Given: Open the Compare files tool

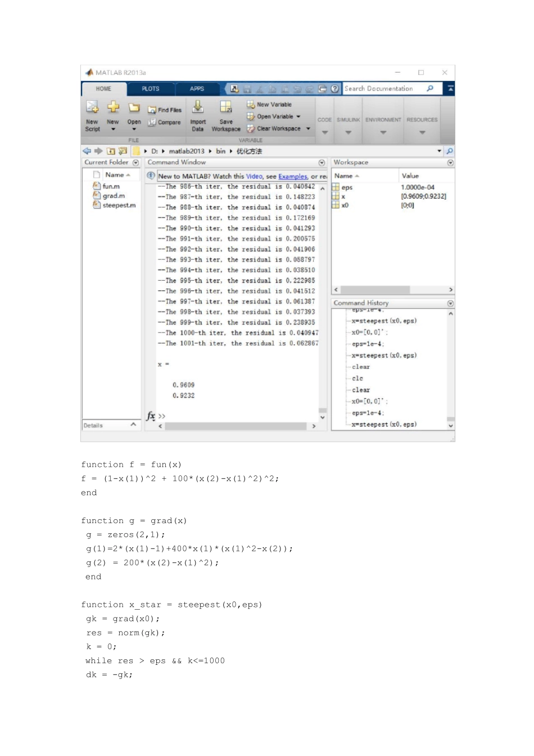Looking at the screenshot, I should (165, 122).
